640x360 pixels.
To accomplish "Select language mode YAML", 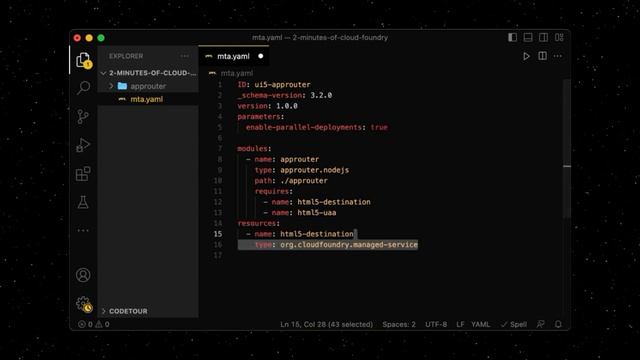I will (x=480, y=324).
